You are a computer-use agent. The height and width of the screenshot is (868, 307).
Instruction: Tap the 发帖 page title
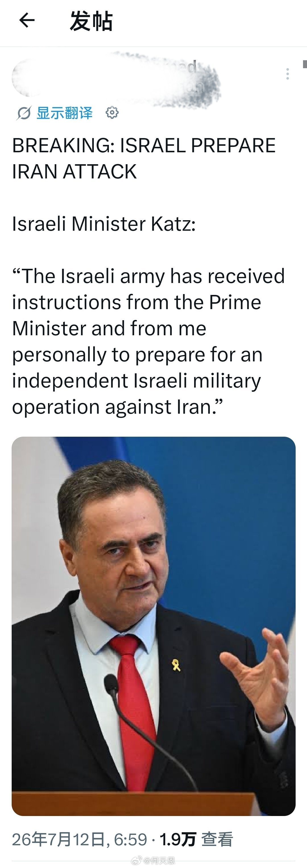tap(91, 21)
